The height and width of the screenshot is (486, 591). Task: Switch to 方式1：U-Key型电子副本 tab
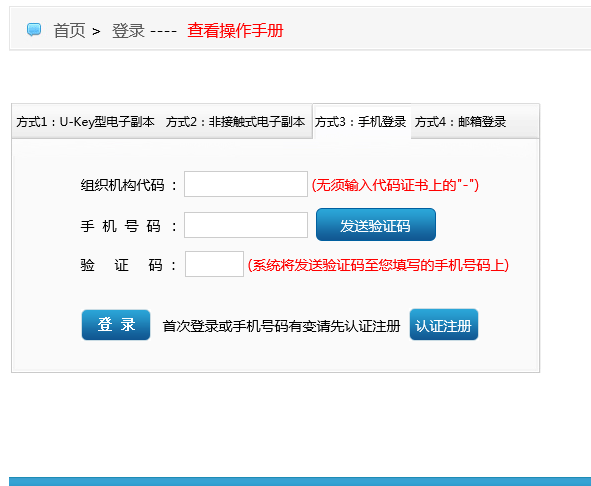pos(86,122)
